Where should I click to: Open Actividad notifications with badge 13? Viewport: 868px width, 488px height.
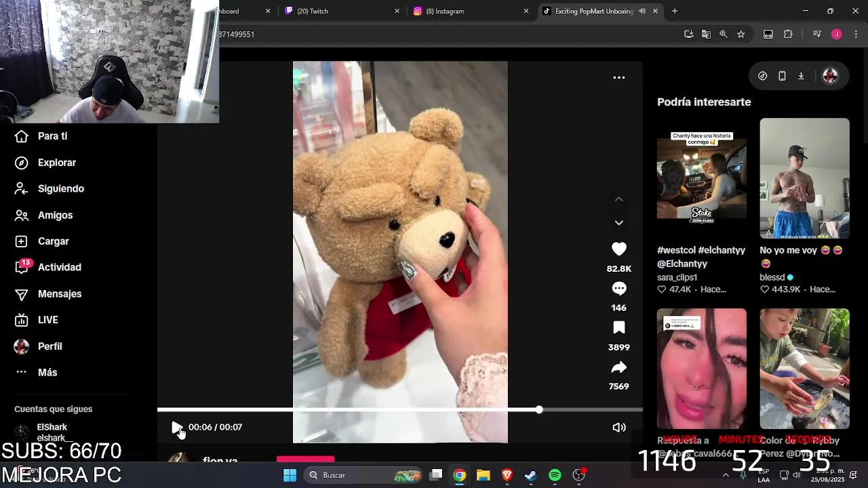pos(47,267)
